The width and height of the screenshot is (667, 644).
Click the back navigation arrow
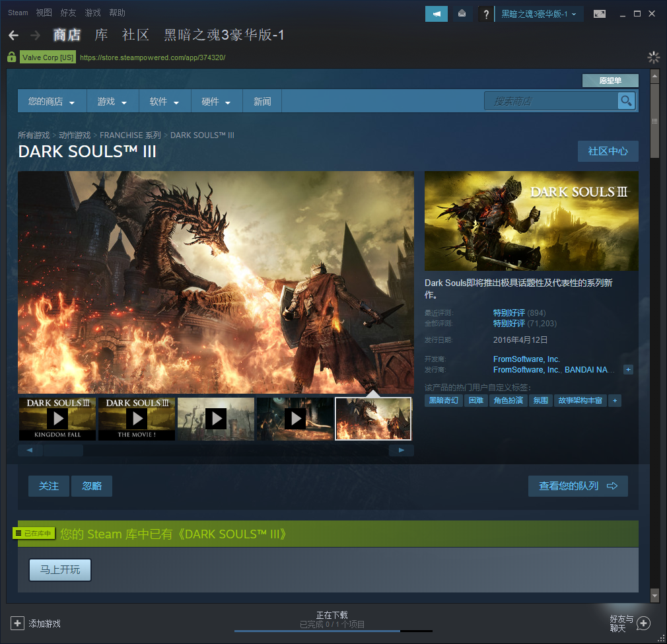pos(13,35)
